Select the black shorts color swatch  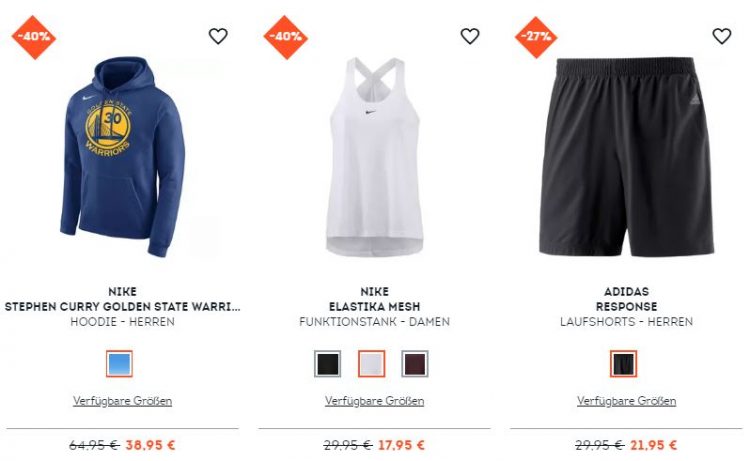point(623,364)
